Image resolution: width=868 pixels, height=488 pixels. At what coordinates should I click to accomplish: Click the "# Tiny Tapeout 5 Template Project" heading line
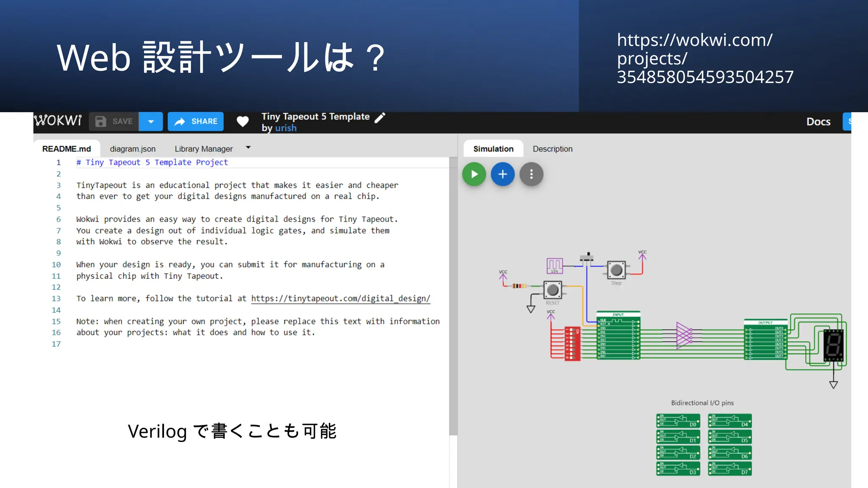click(x=152, y=162)
